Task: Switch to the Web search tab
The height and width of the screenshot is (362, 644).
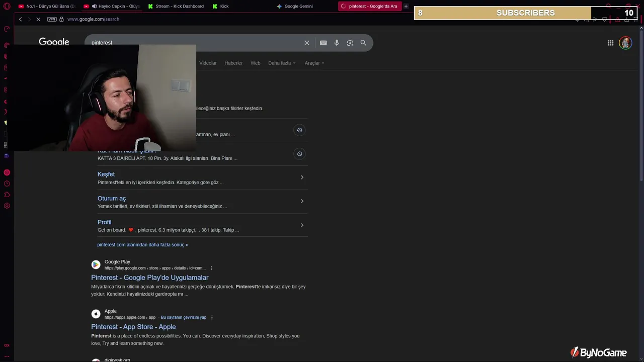Action: [256, 63]
